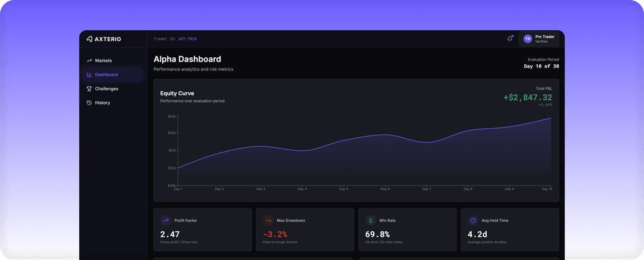Viewport: 644px width, 260px height.
Task: Click the TR profile avatar
Action: [x=528, y=39]
